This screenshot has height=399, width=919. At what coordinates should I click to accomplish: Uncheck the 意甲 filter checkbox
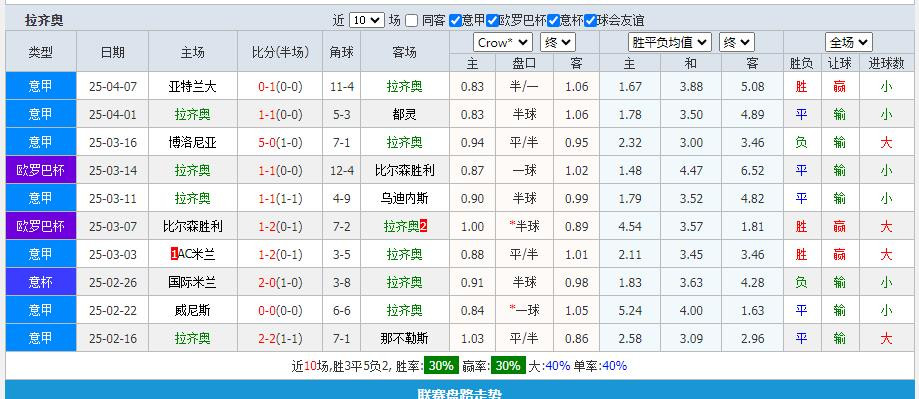(455, 21)
